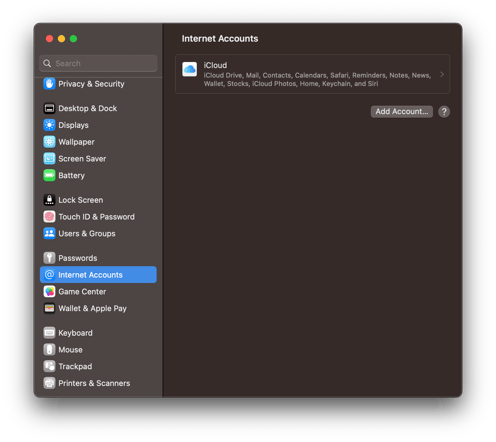The height and width of the screenshot is (442, 496).
Task: Click the Desktop & Dock icon
Action: coord(49,108)
